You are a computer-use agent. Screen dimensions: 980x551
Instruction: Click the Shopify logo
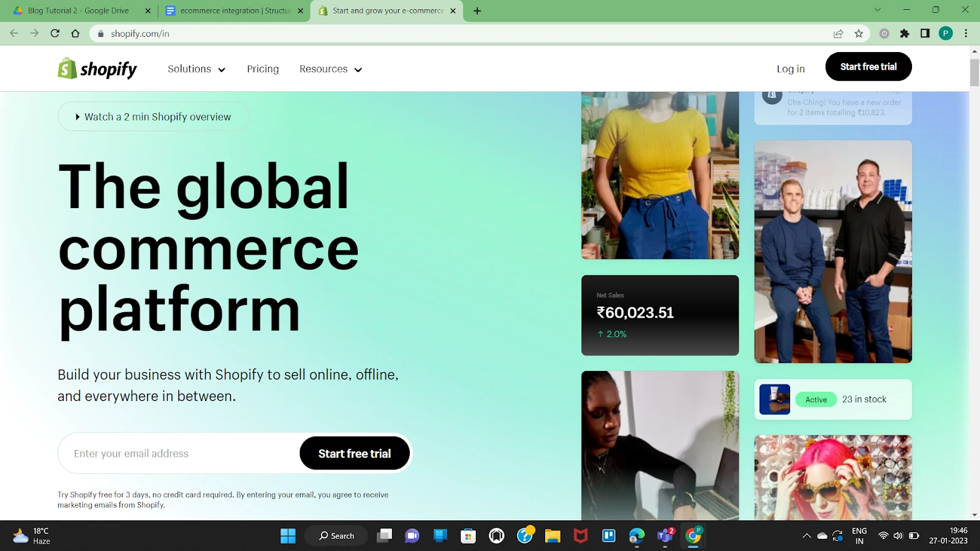click(x=97, y=69)
